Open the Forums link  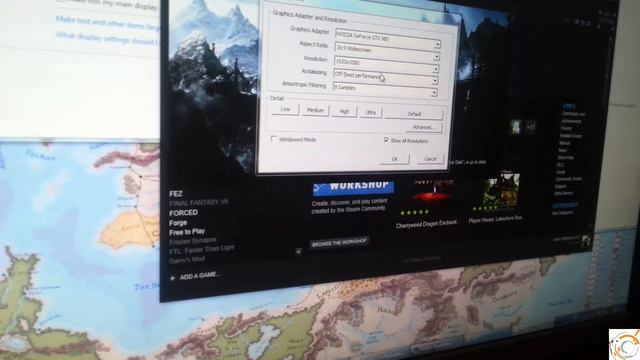(566, 128)
